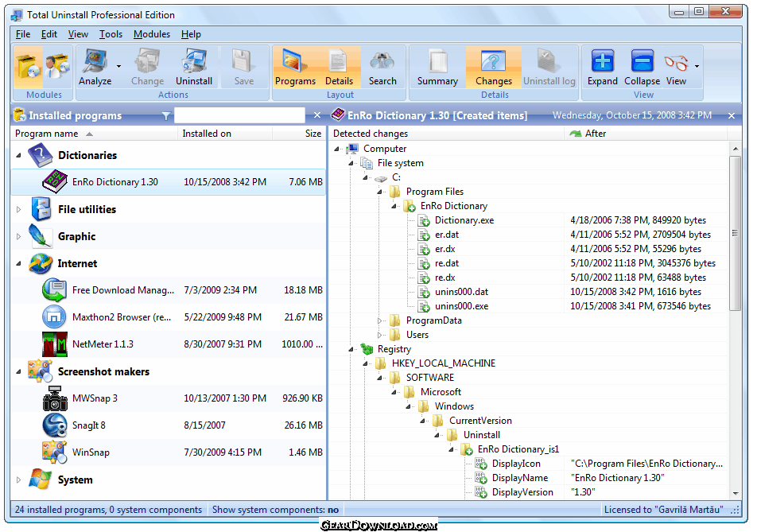Screen dimensions: 757x532
Task: Click the Collapse view button
Action: coord(642,68)
